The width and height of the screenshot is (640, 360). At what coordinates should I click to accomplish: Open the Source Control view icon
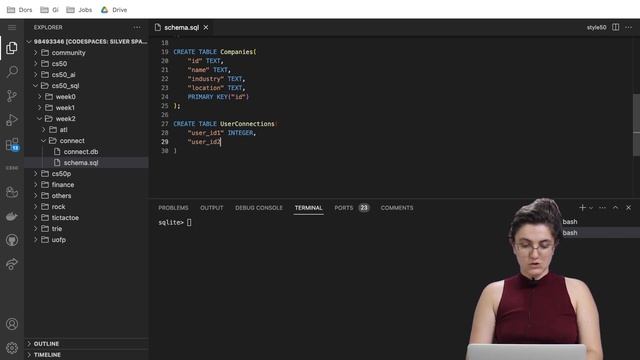(x=12, y=96)
